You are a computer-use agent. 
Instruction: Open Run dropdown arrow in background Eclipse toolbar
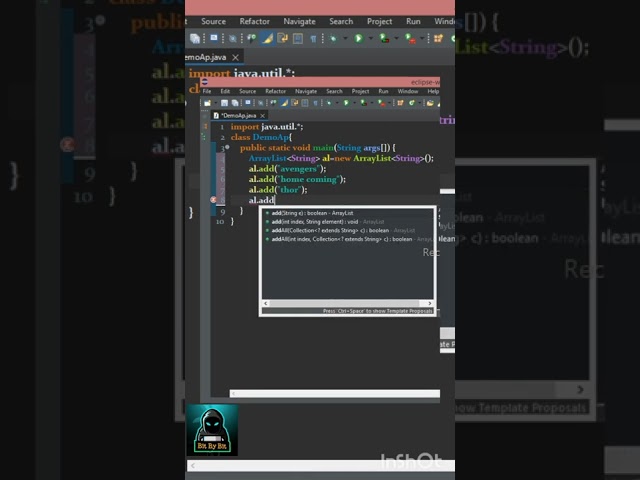(x=371, y=38)
